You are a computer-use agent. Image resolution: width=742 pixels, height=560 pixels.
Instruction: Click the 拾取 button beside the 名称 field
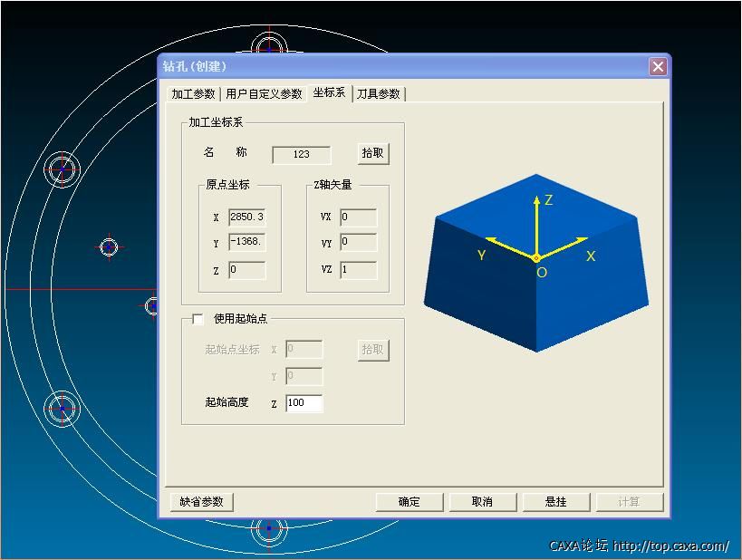tap(373, 153)
